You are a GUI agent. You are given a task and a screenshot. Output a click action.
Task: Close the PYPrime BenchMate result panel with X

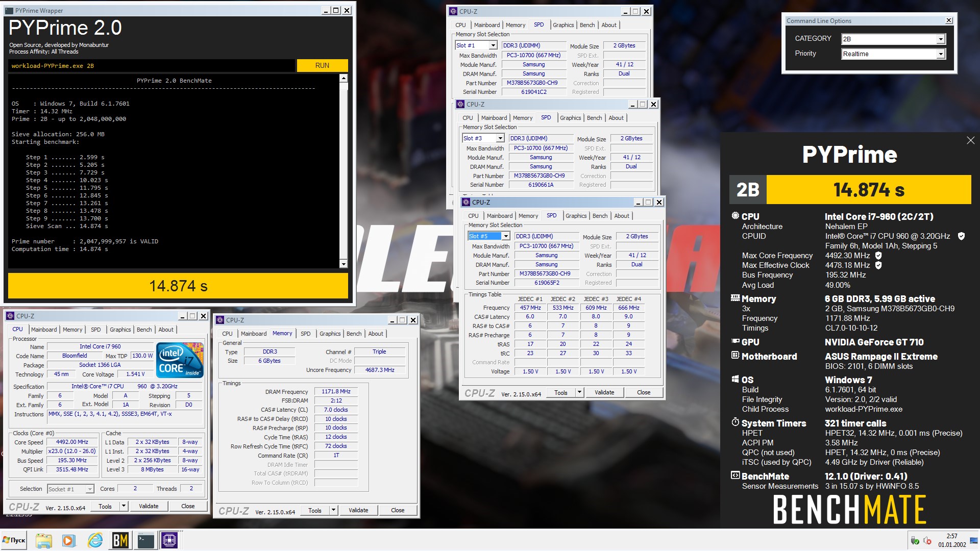[x=970, y=140]
